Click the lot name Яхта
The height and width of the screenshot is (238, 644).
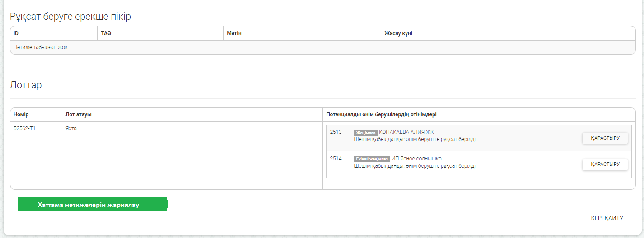pyautogui.click(x=71, y=128)
